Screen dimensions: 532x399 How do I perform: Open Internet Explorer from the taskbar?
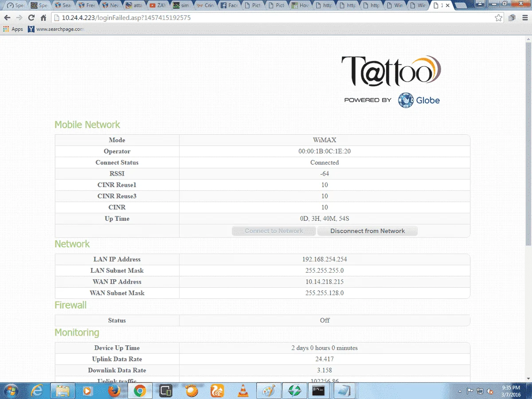point(37,391)
